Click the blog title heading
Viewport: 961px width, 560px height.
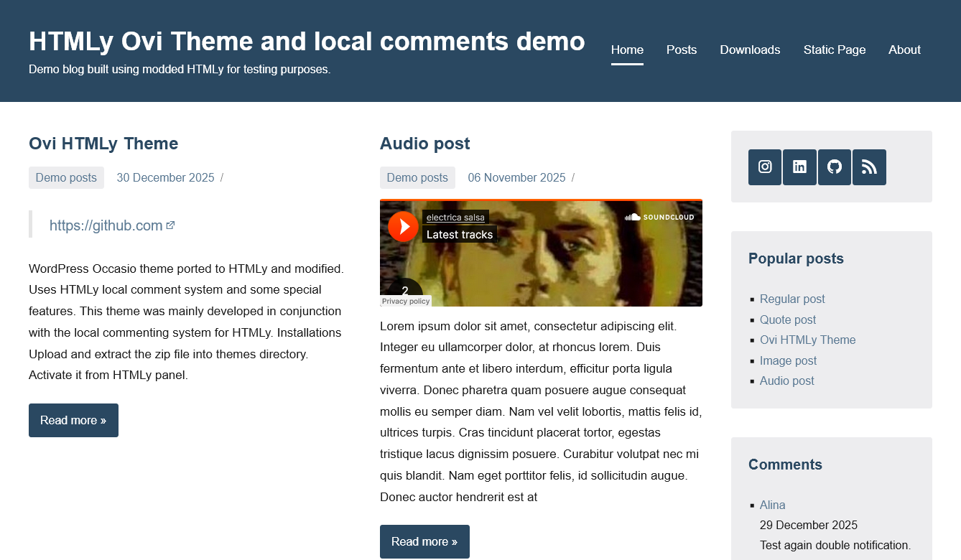[x=307, y=41]
